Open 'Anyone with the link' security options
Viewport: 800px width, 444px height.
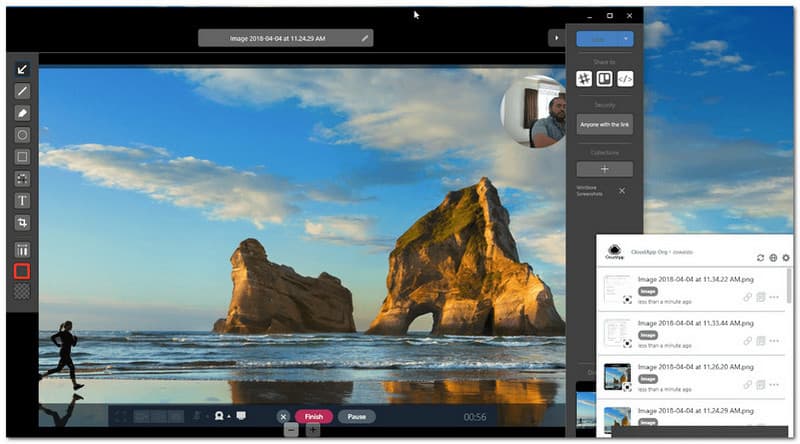point(605,124)
